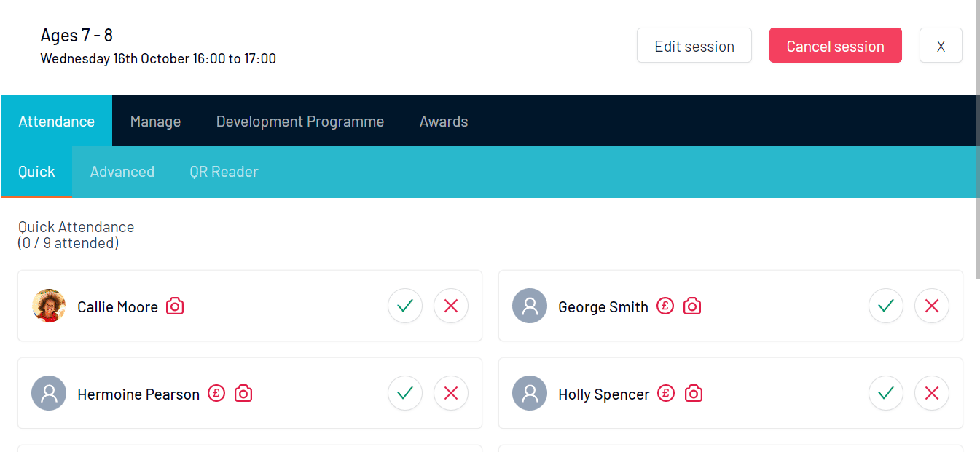Mark George Smith as absent
980x452 pixels.
pyautogui.click(x=931, y=306)
